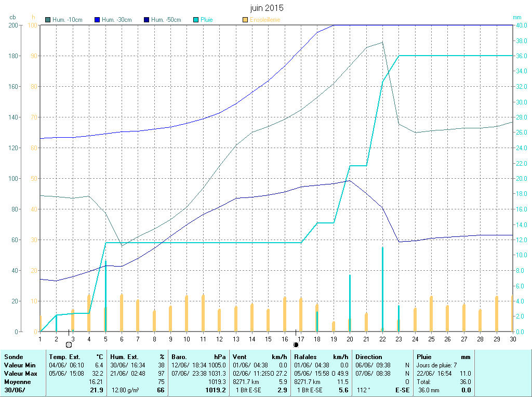Click the full moon icon below day 3
Screen dimensions: 532x397
click(69, 345)
